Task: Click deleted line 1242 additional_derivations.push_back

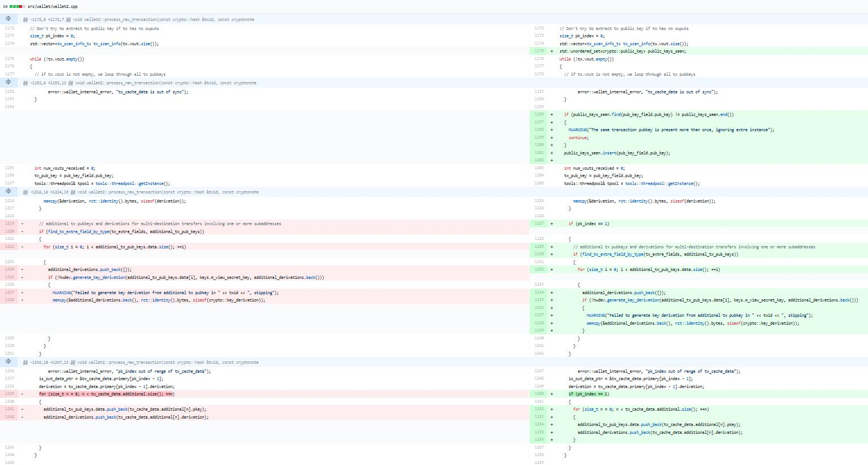Action: [126, 417]
